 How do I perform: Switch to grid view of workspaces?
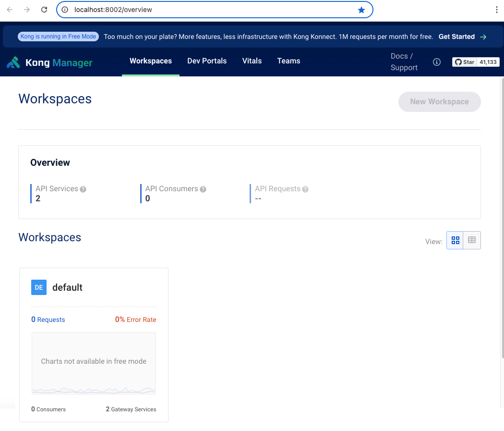[x=455, y=240]
